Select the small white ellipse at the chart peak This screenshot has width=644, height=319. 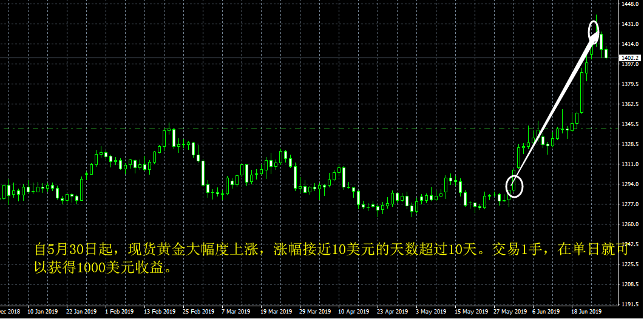click(x=594, y=32)
